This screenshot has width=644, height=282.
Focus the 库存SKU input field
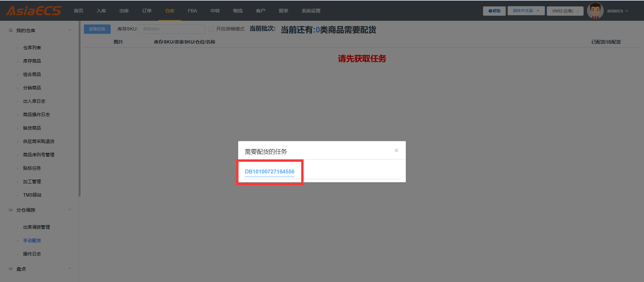pos(171,29)
